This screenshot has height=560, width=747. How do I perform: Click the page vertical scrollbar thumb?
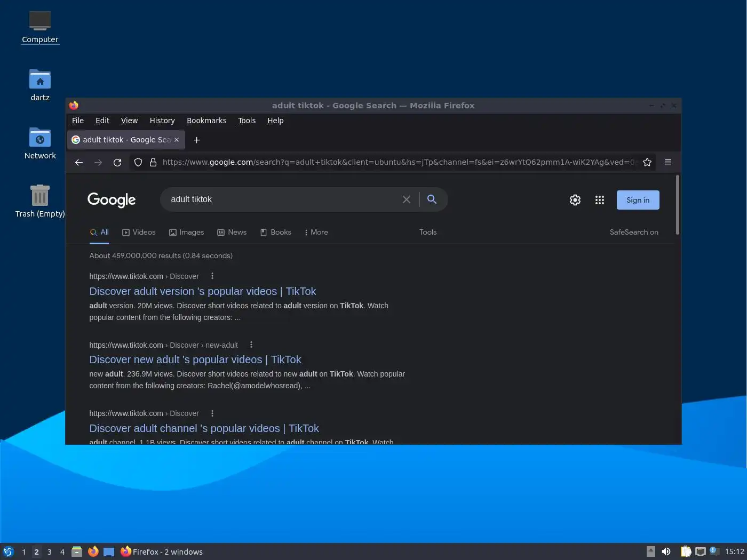(678, 205)
